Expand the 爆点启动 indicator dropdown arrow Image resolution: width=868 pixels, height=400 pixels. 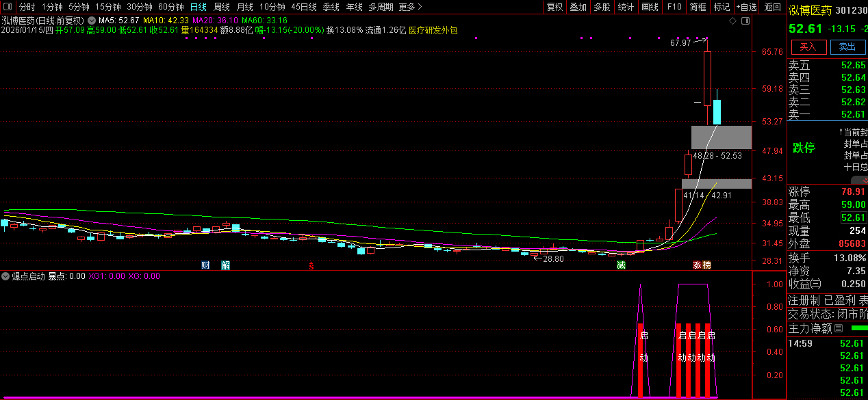tap(6, 276)
